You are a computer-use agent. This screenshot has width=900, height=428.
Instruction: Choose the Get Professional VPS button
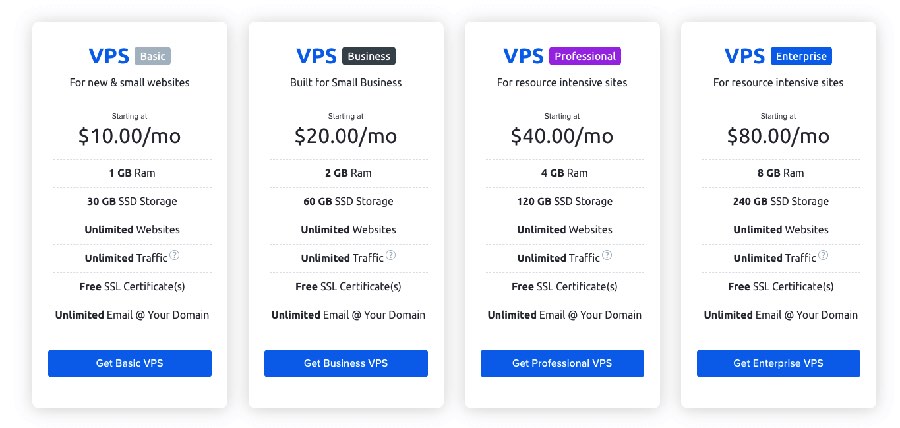pyautogui.click(x=562, y=363)
